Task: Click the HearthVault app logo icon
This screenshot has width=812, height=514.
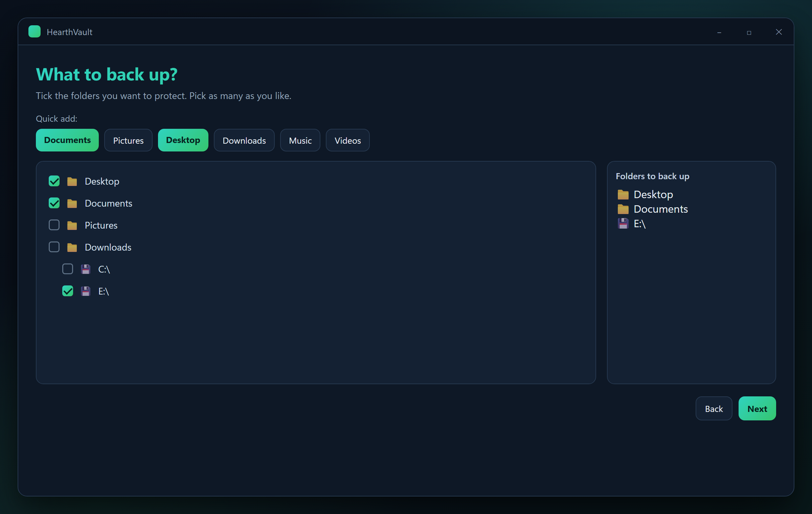Action: [35, 31]
